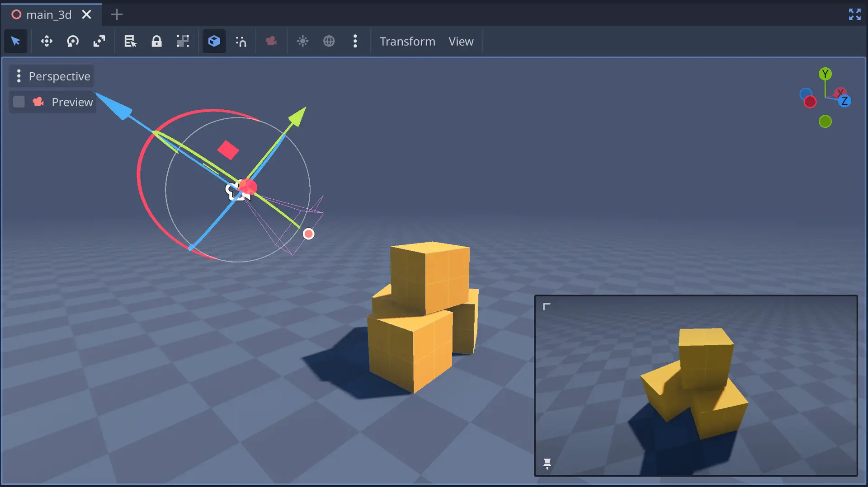Toggle preview environment globe
Viewport: 868px width, 487px height.
click(329, 41)
